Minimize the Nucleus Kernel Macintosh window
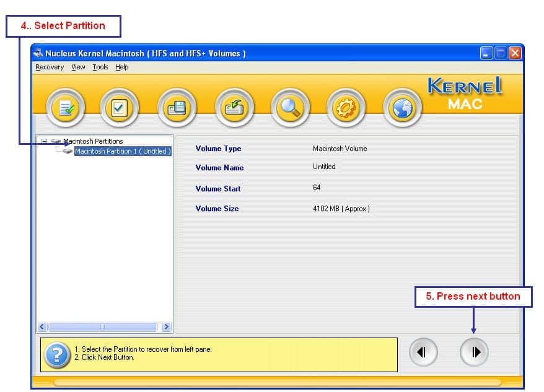The image size is (544, 392). (x=486, y=53)
